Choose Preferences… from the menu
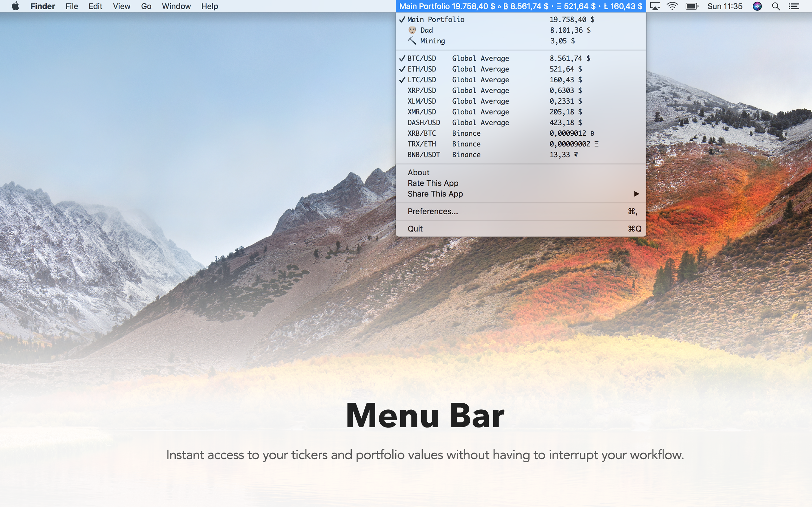Screen dimensions: 812x507 [x=433, y=211]
